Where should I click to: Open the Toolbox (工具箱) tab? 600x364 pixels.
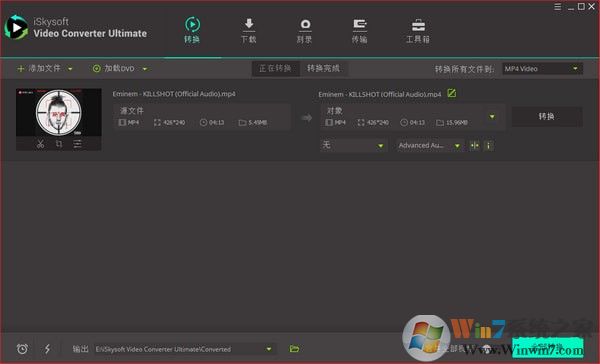coord(418,30)
